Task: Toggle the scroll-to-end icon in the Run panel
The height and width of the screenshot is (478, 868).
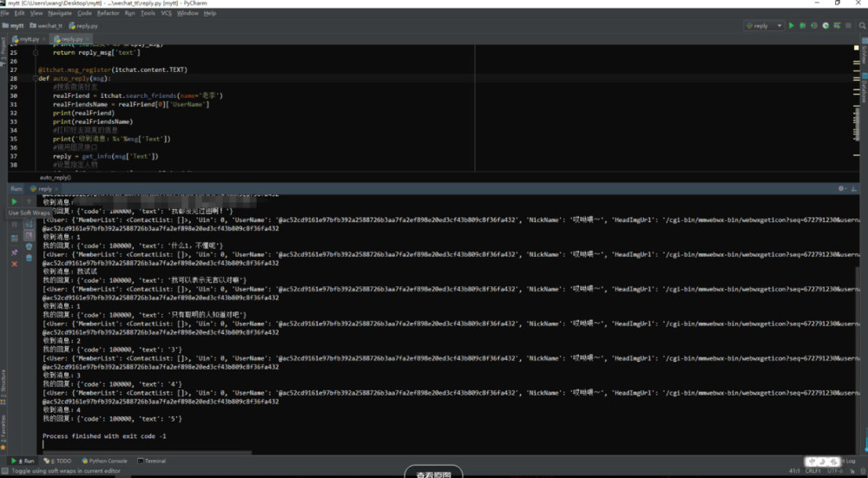Action: point(29,236)
